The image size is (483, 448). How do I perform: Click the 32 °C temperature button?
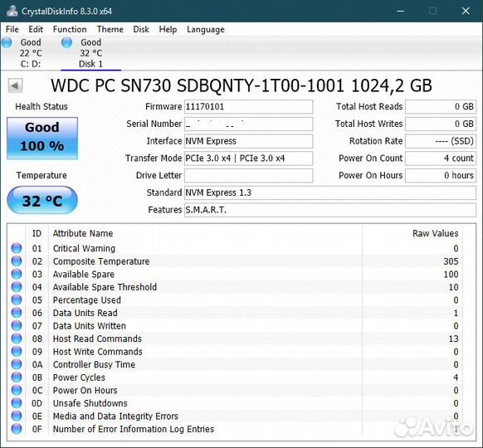[x=42, y=200]
